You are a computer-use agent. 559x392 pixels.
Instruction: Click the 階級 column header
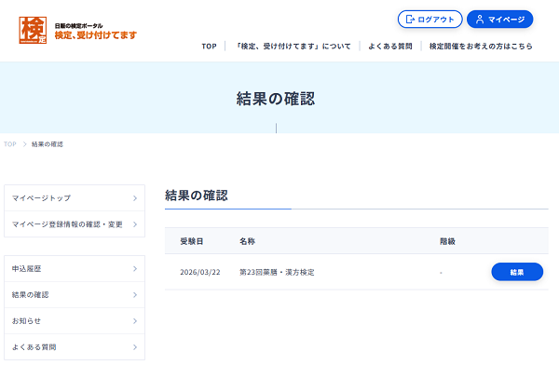tap(447, 241)
